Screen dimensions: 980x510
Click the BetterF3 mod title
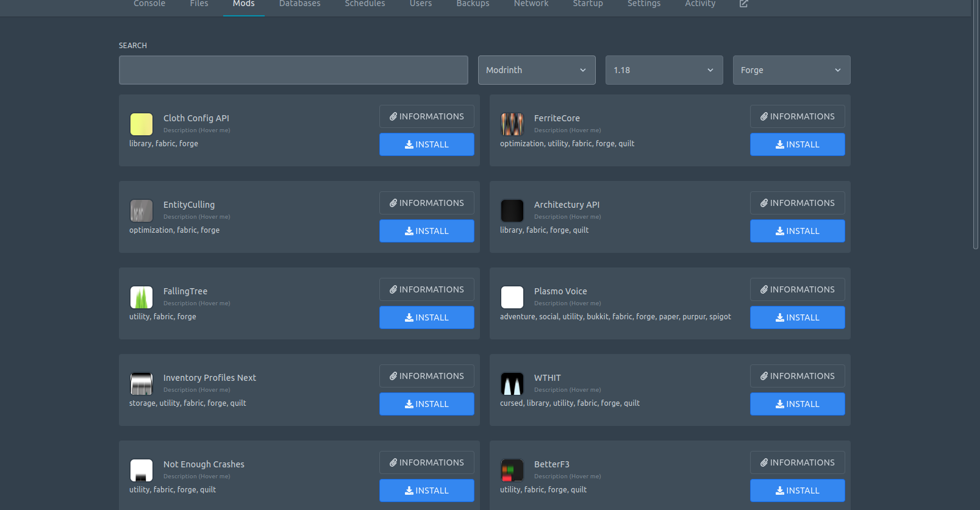coord(552,464)
